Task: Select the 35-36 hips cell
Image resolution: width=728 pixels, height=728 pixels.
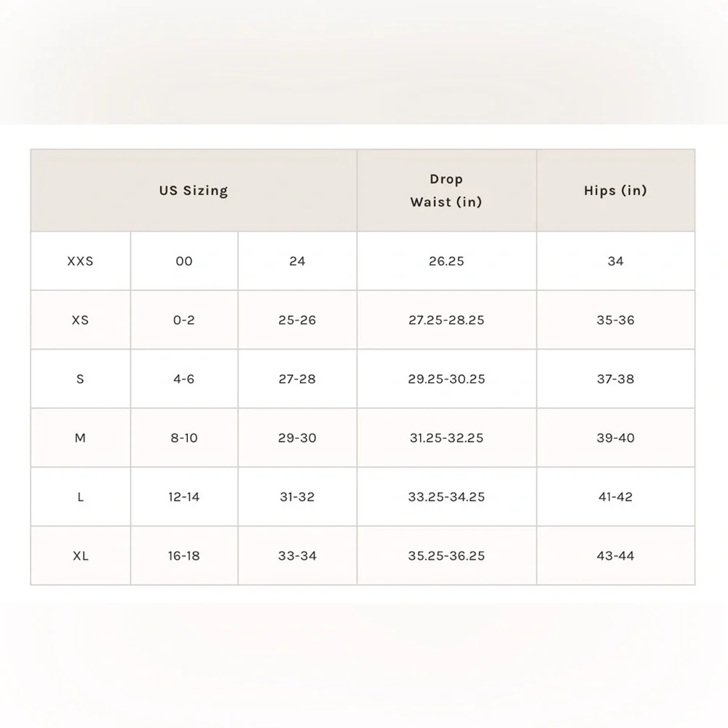Action: tap(616, 320)
